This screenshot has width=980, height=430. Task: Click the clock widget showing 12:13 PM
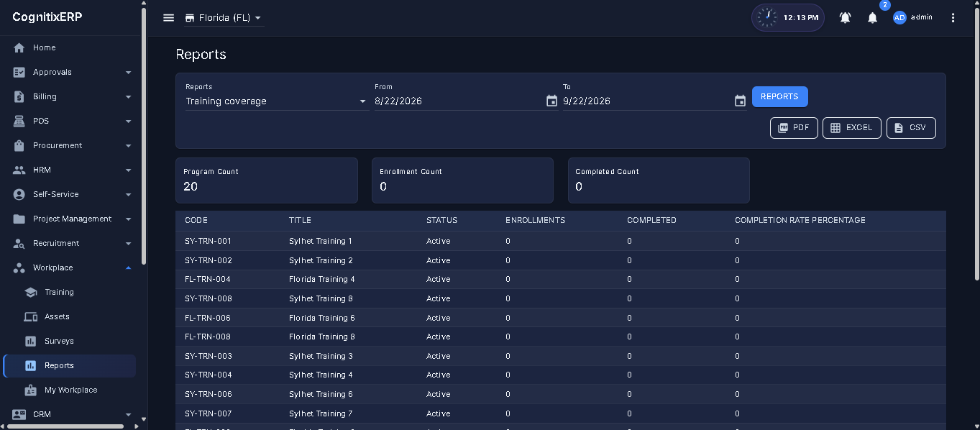tap(788, 17)
